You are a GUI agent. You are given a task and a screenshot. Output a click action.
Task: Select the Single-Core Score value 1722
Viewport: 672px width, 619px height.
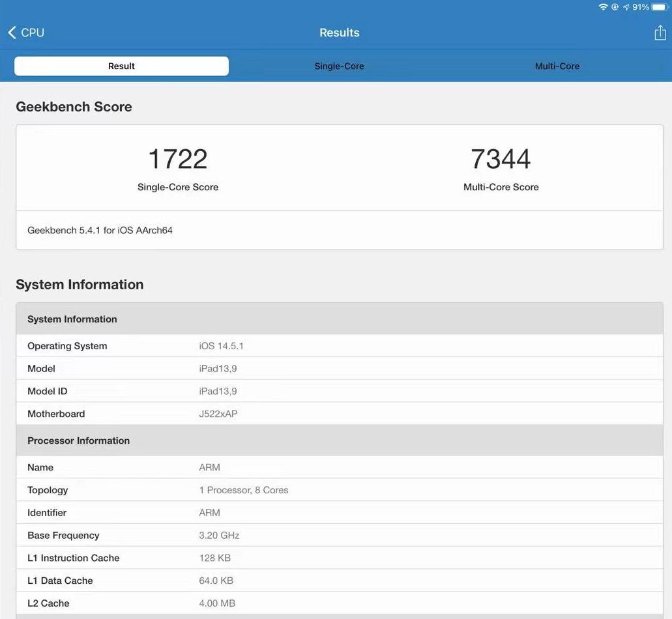[177, 158]
